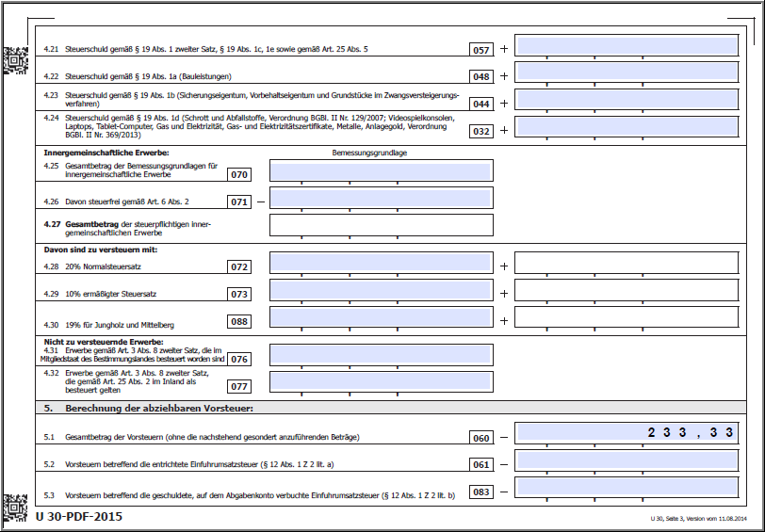
Task: Click the steuerfrei field with code 071
Action: pyautogui.click(x=381, y=199)
